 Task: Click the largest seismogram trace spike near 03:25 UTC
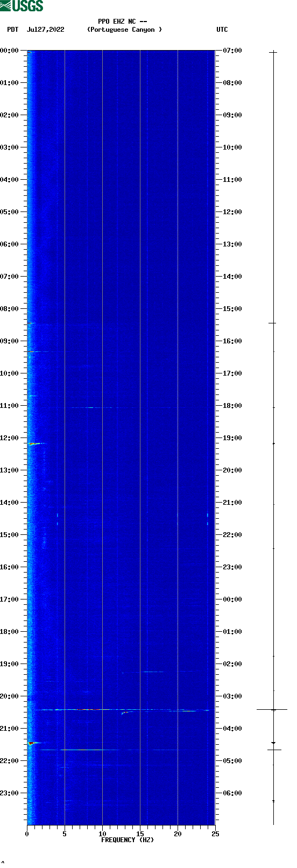pyautogui.click(x=272, y=710)
